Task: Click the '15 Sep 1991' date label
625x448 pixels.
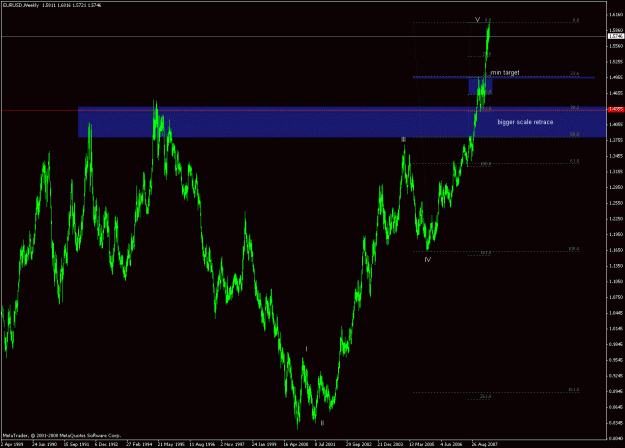Action: point(76,444)
